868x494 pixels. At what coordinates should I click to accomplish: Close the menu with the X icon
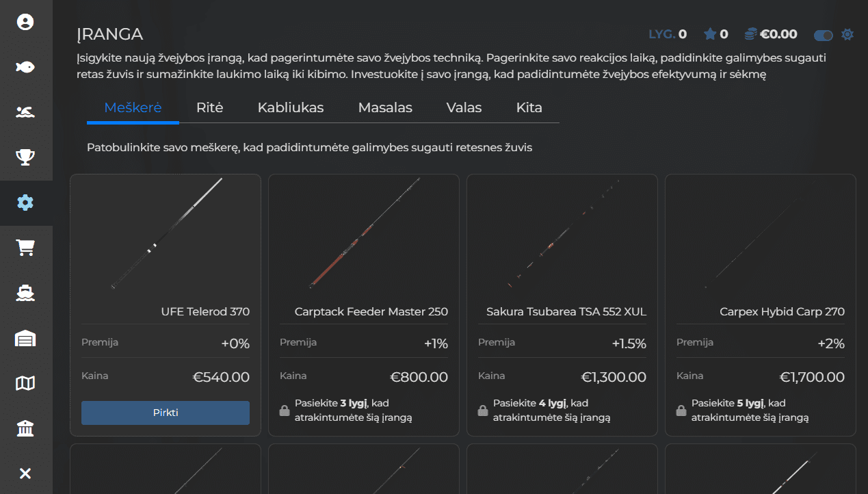(x=25, y=473)
